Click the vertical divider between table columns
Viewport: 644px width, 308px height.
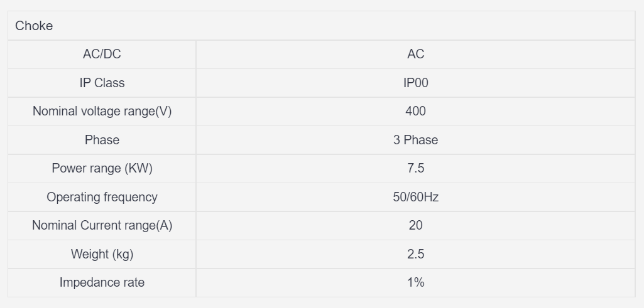tap(196, 168)
